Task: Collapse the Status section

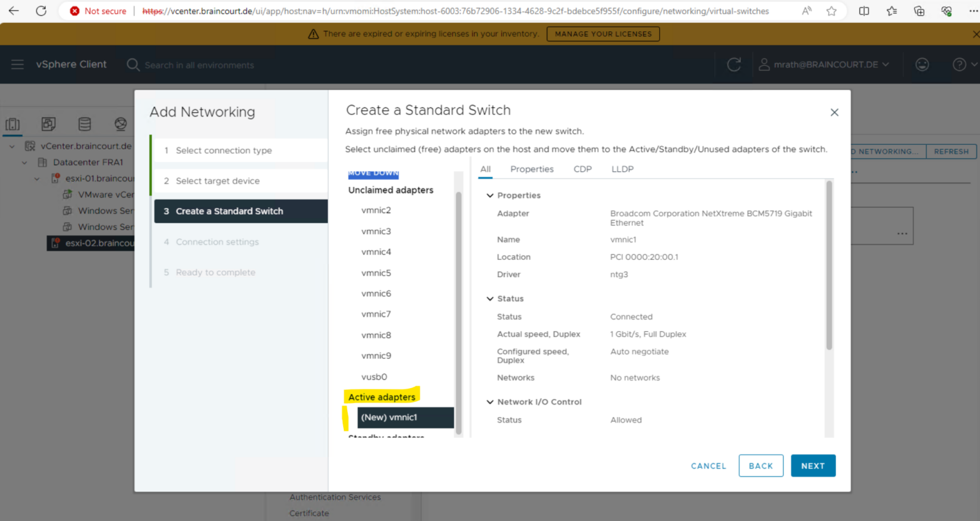Action: [490, 299]
